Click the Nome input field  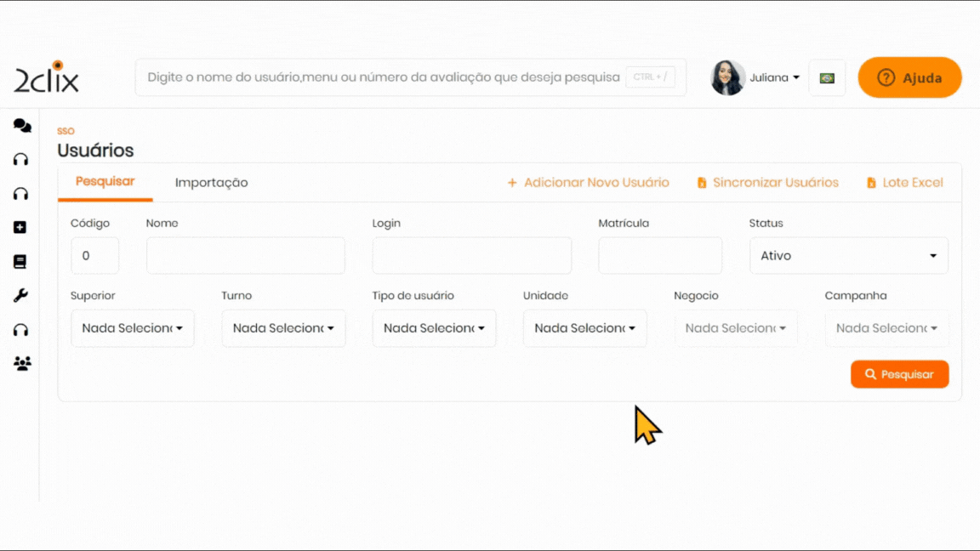click(245, 256)
